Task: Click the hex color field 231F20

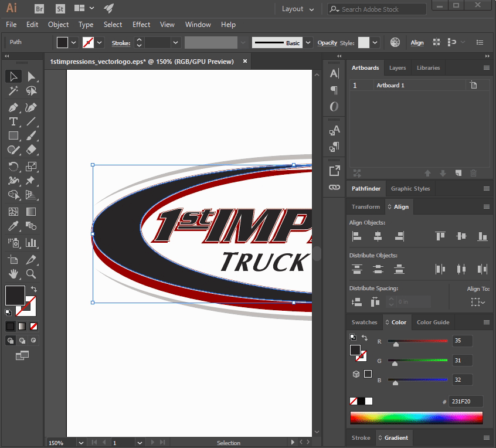Action: [x=466, y=401]
